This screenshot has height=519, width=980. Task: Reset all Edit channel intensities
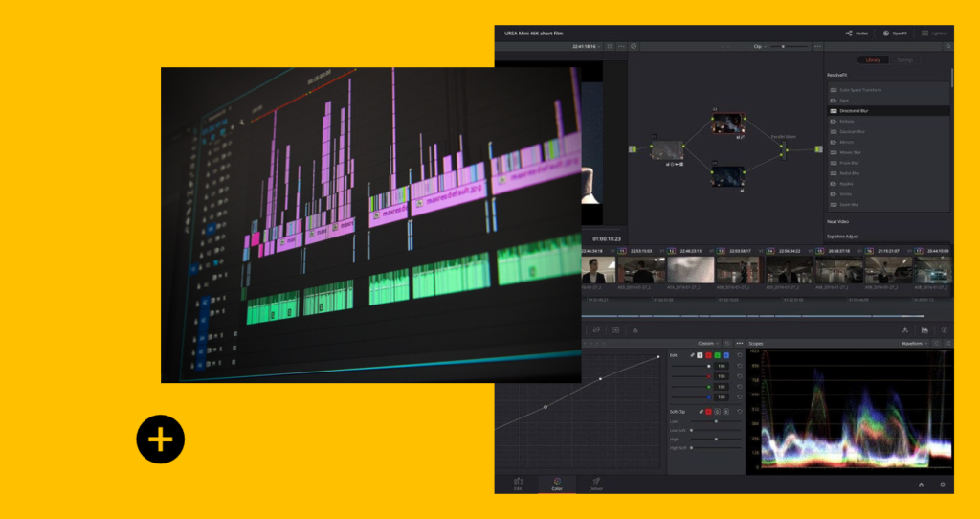[740, 355]
